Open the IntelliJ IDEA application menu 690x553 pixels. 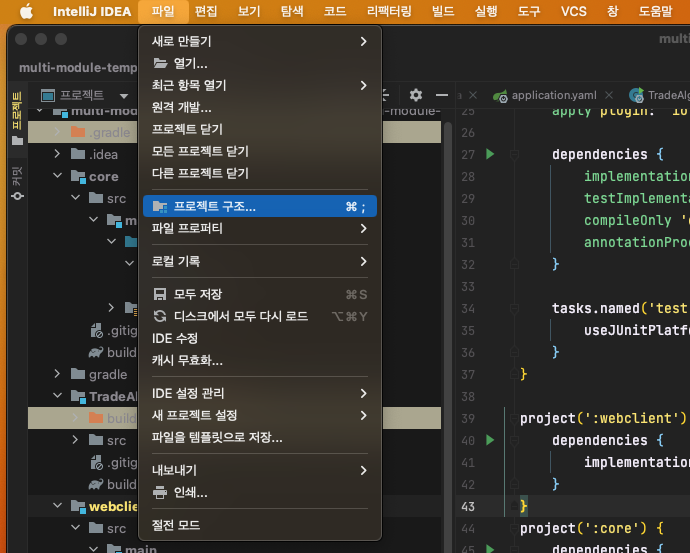tap(92, 11)
